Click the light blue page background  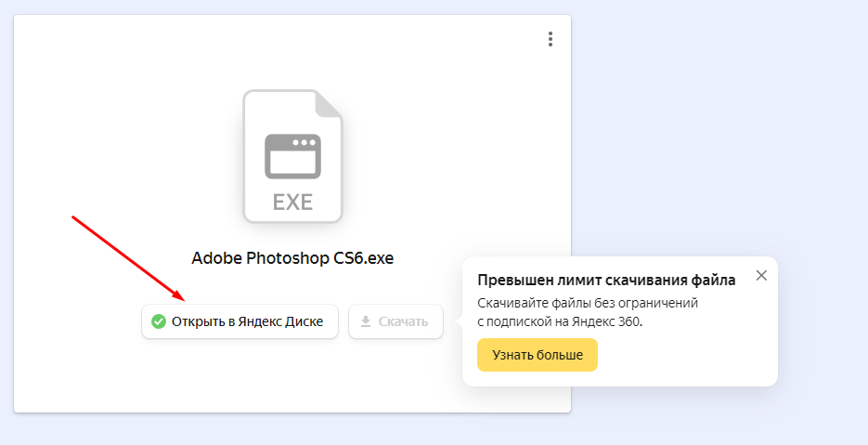(724, 121)
